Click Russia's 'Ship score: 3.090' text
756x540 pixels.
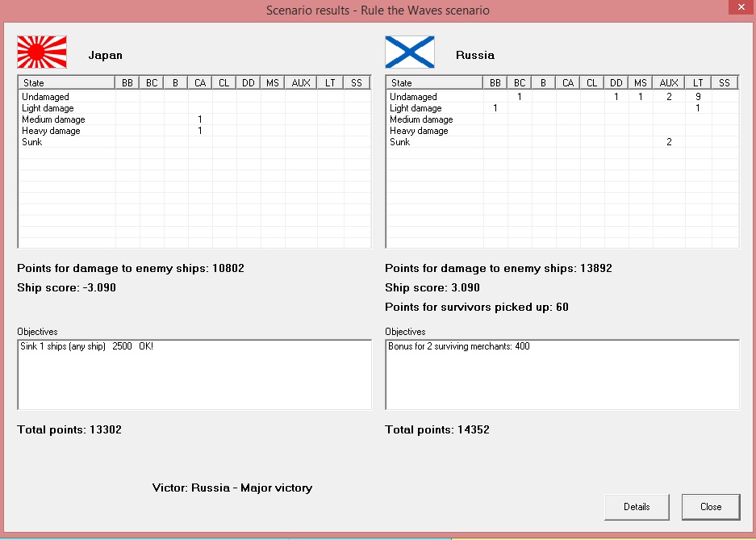pyautogui.click(x=432, y=288)
